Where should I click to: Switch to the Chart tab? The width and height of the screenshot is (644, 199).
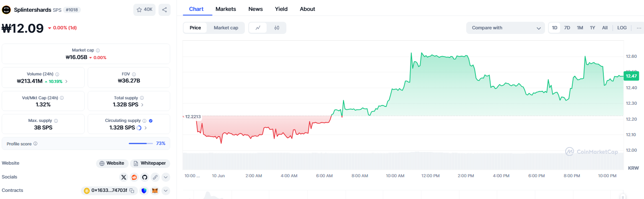[196, 9]
